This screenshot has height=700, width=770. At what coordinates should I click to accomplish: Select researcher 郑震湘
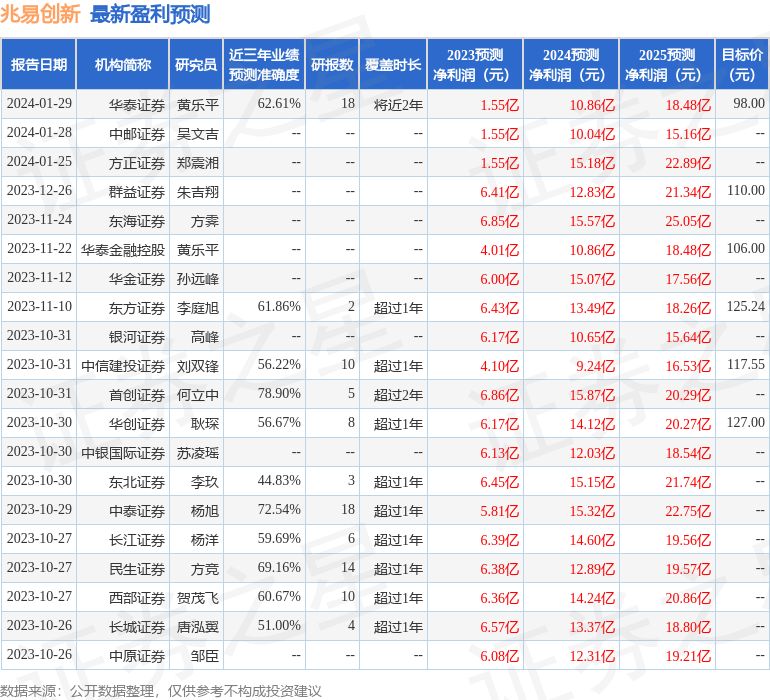[x=198, y=163]
